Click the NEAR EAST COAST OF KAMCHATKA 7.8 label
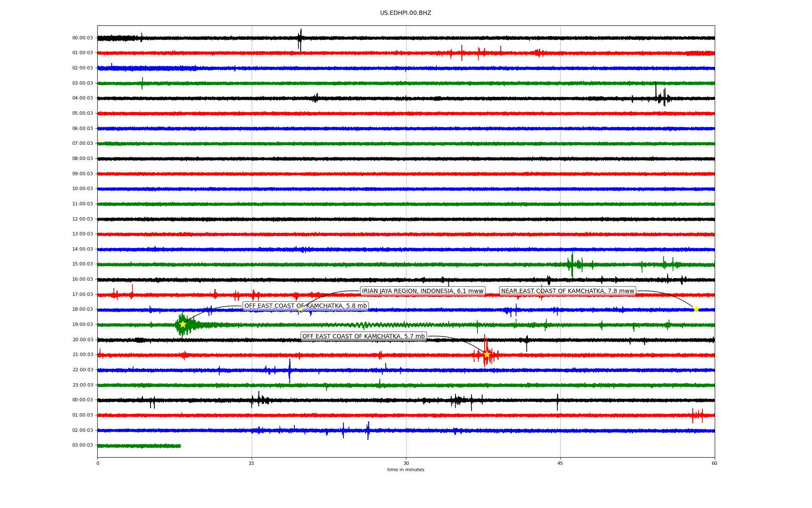The height and width of the screenshot is (508, 812). pos(568,291)
